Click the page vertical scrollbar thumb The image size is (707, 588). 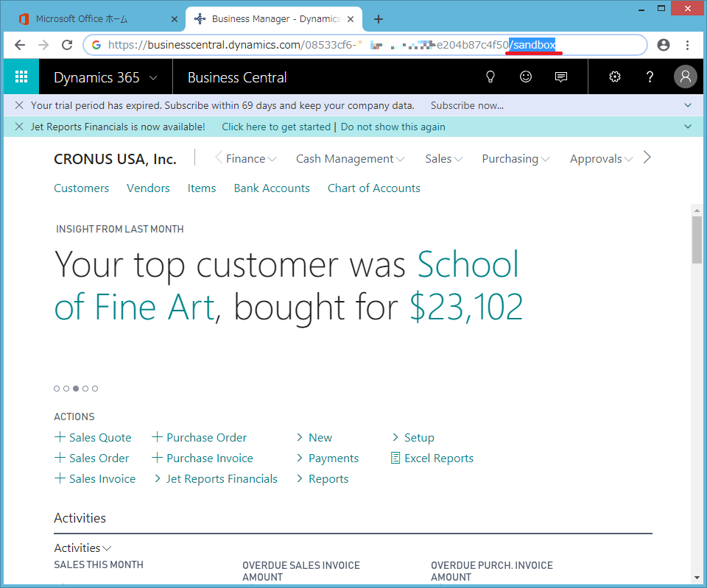point(697,239)
